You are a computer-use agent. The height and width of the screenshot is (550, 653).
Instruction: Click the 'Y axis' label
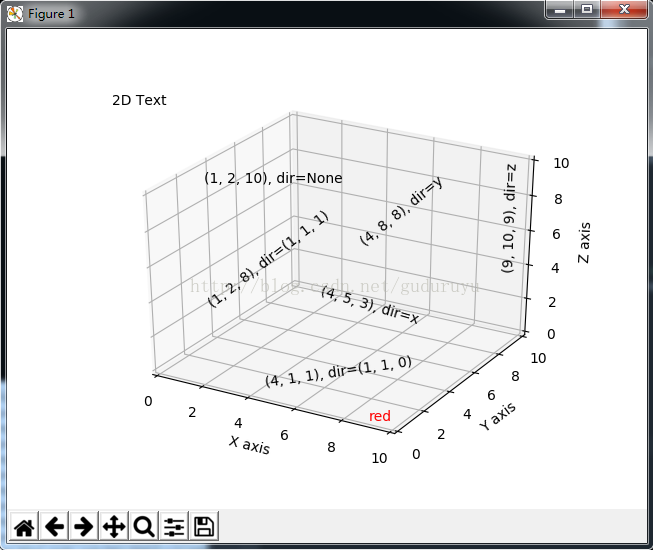(498, 416)
